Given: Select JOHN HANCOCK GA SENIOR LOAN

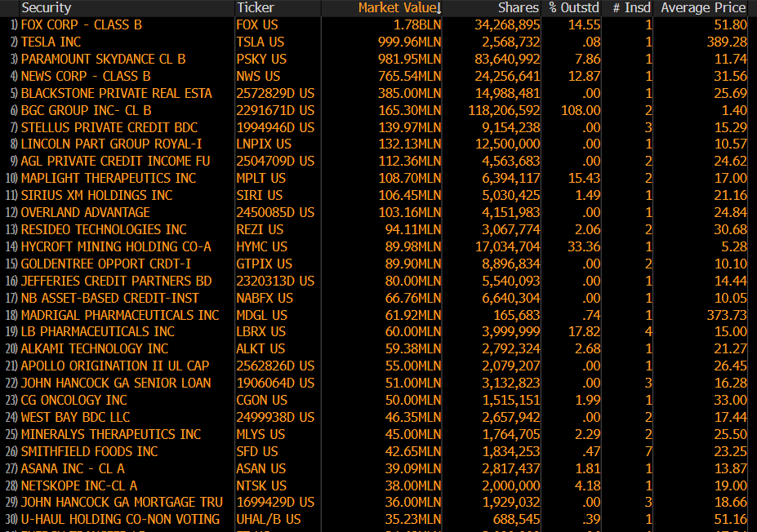Looking at the screenshot, I should click(x=116, y=383).
